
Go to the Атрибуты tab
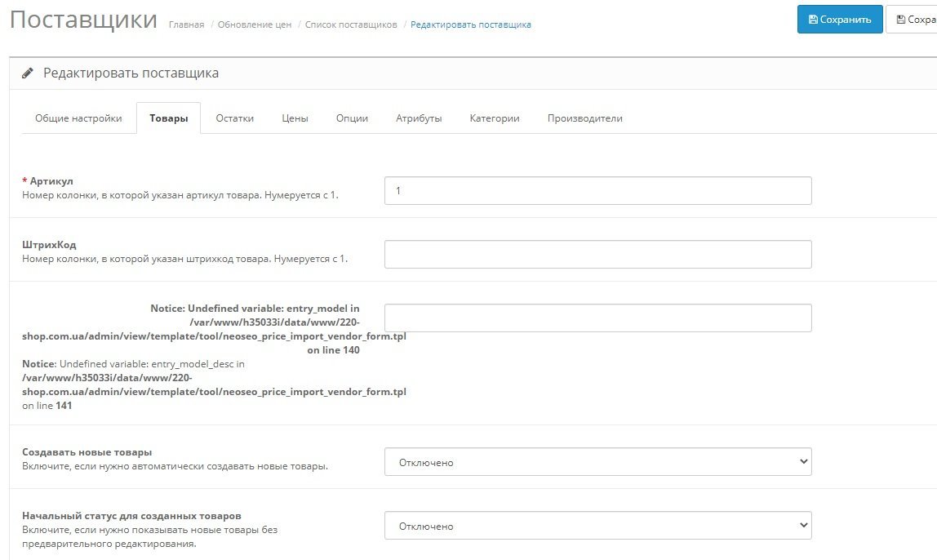tap(419, 118)
